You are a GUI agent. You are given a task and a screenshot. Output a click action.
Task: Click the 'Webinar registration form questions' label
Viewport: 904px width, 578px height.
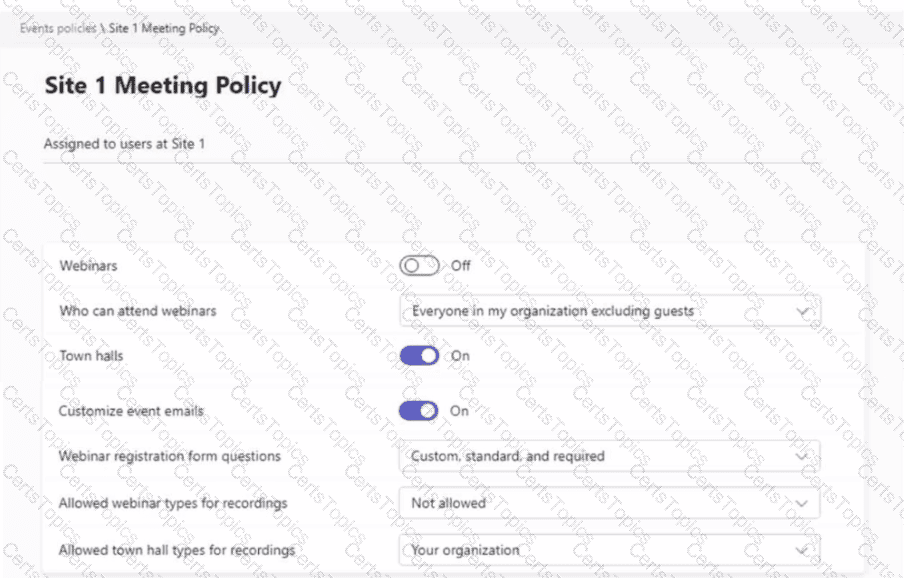(x=170, y=456)
